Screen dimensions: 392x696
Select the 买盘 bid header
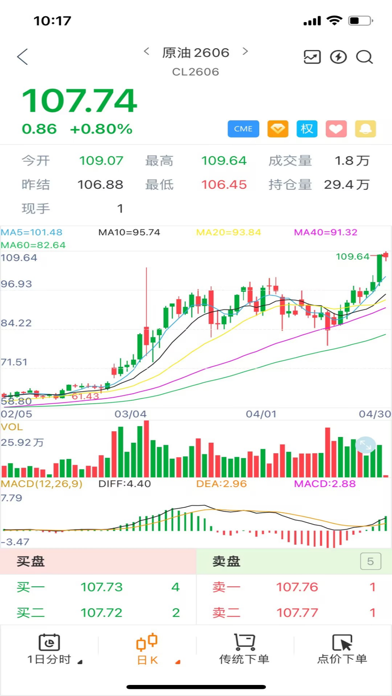(x=31, y=562)
